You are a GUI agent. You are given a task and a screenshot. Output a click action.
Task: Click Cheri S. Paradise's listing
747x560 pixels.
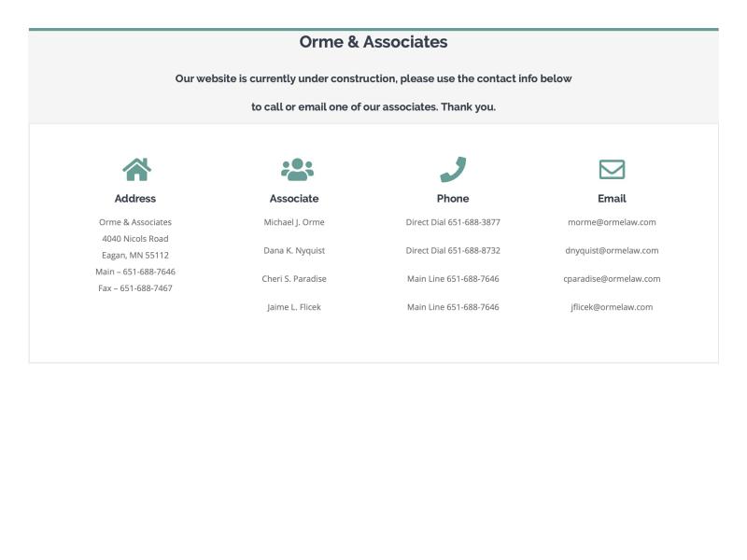point(293,278)
